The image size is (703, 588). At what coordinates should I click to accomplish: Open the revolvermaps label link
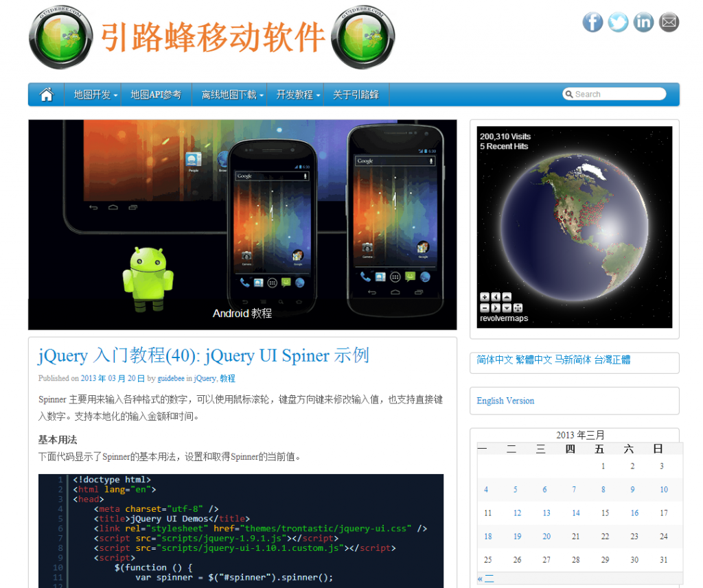pos(504,318)
